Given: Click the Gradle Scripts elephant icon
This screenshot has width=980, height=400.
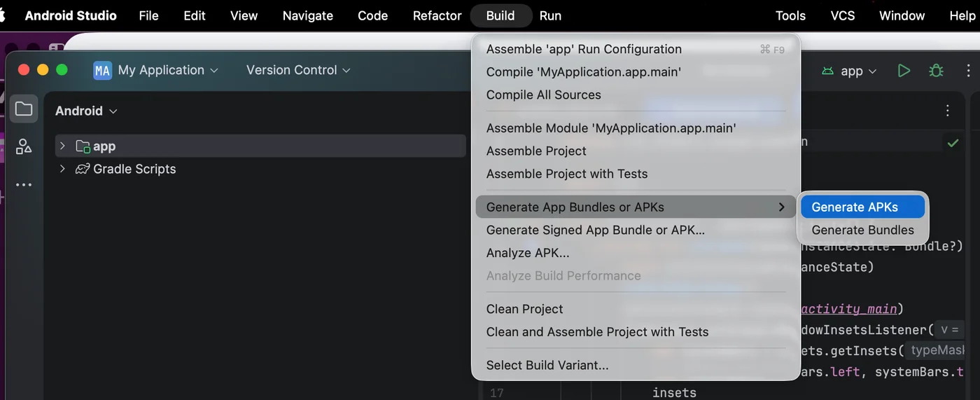Looking at the screenshot, I should [83, 169].
